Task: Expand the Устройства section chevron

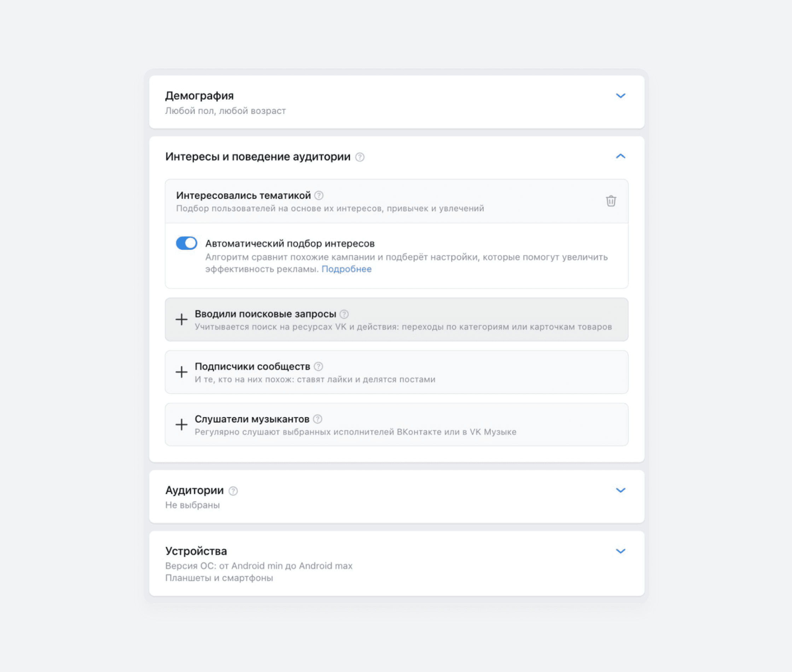Action: coord(620,551)
